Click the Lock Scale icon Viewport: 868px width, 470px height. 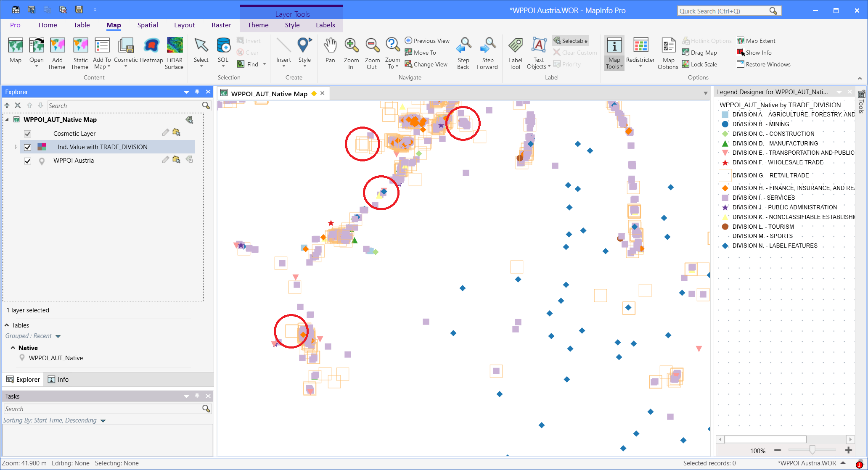tap(685, 64)
